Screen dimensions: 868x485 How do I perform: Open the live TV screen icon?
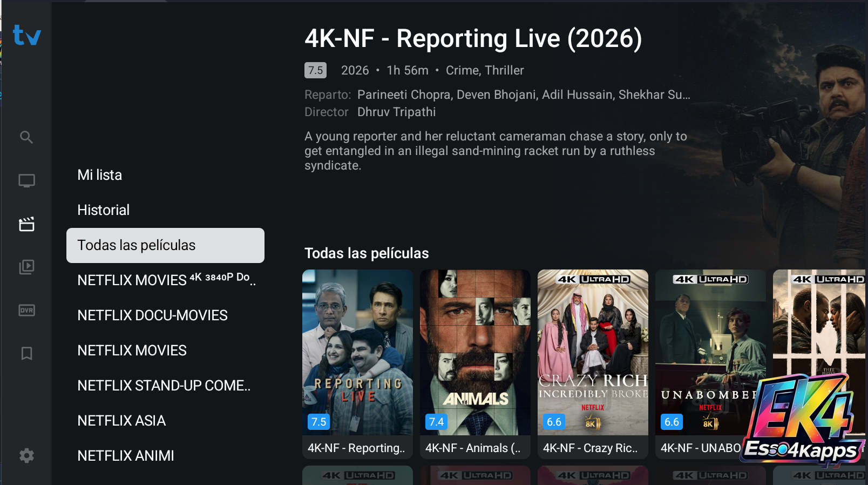pos(26,180)
